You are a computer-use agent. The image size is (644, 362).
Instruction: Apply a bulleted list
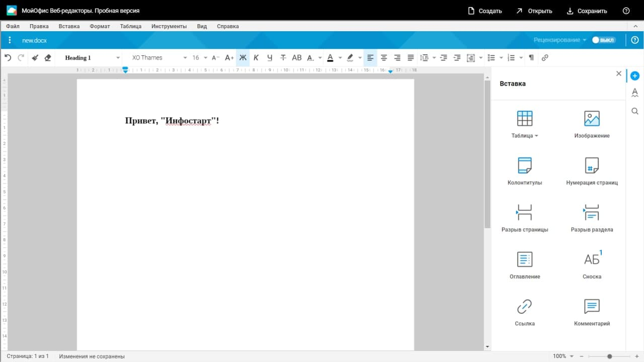491,57
